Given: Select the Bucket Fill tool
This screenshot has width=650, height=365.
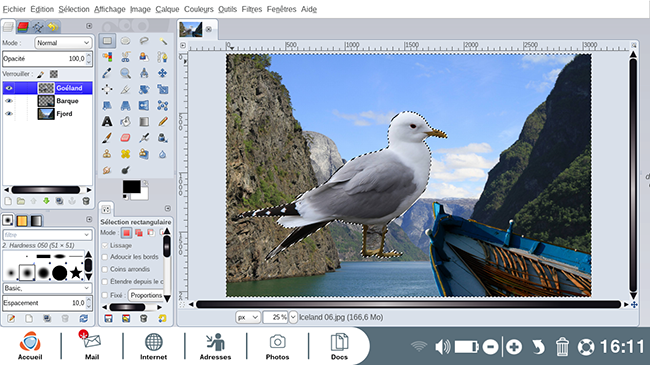Looking at the screenshot, I should coord(126,122).
